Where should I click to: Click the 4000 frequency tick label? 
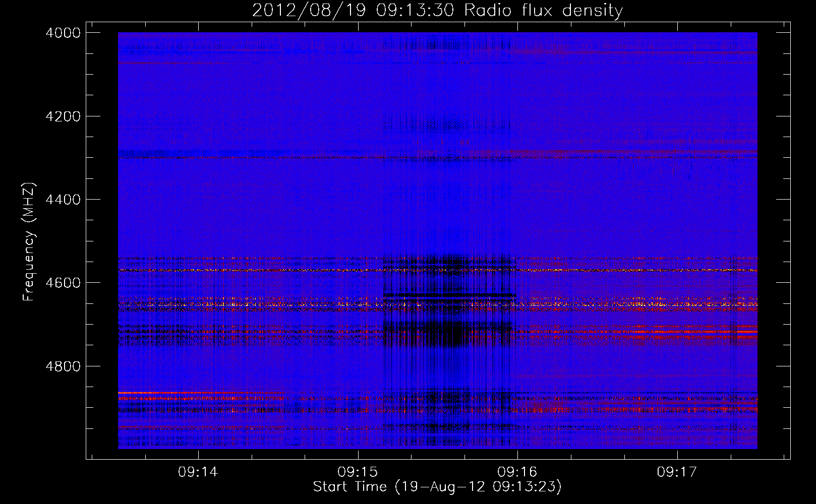(x=63, y=33)
